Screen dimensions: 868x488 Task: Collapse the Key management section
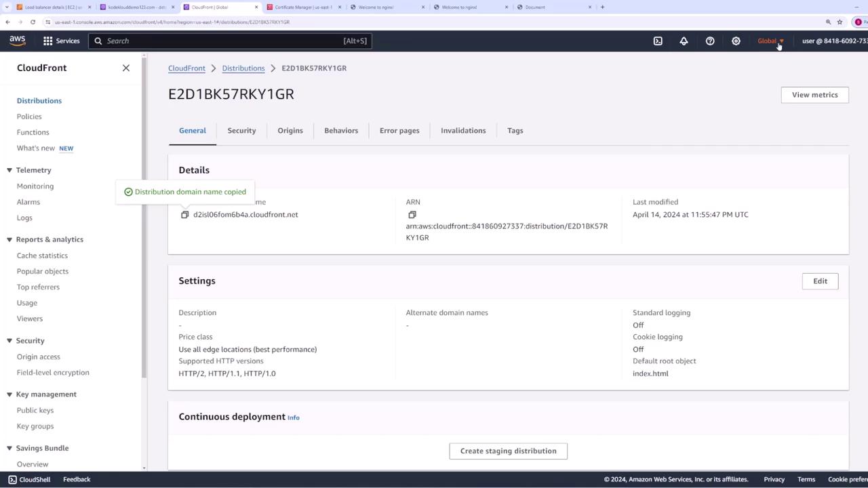(x=9, y=394)
